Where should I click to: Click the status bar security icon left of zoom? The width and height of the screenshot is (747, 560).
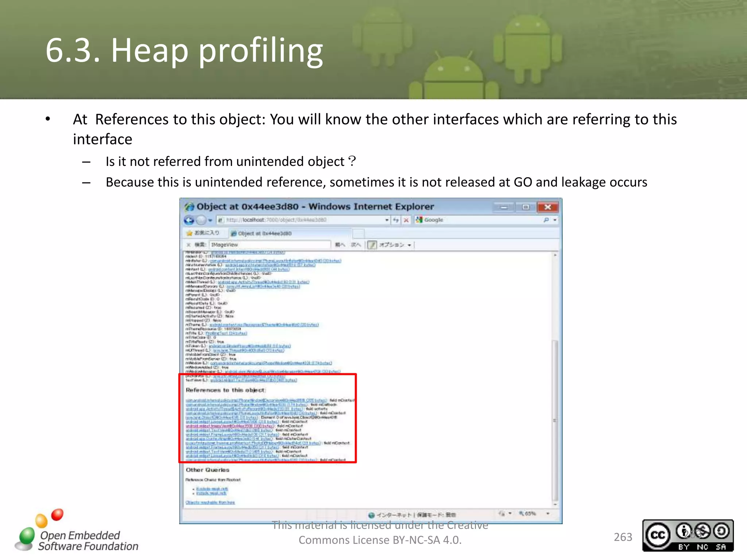pos(502,513)
